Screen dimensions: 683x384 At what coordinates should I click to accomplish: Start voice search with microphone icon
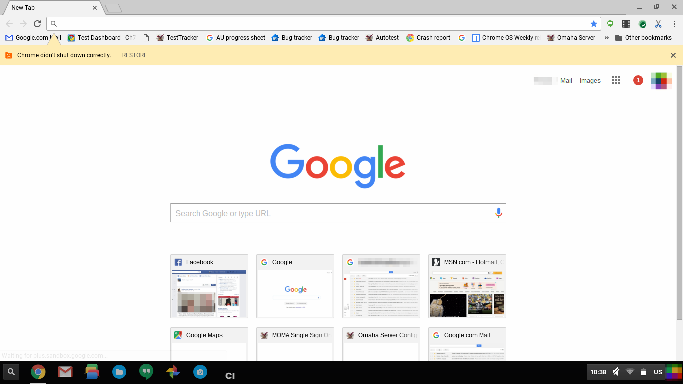pyautogui.click(x=498, y=213)
